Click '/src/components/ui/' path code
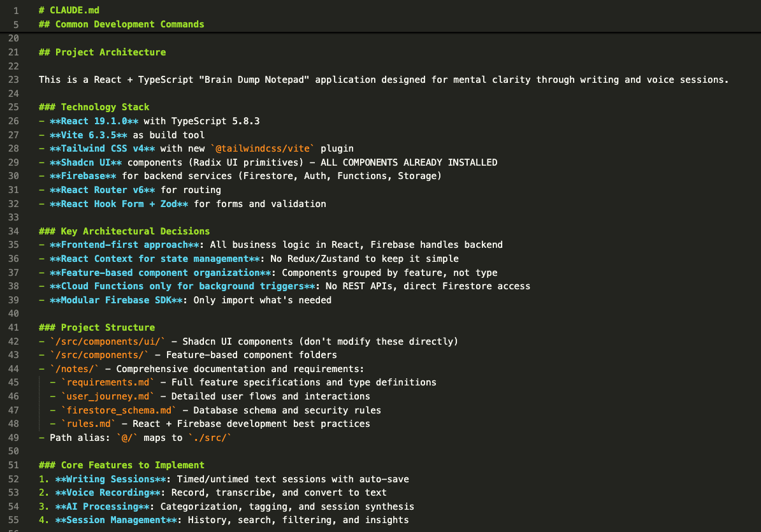Image resolution: width=761 pixels, height=532 pixels. tap(108, 341)
